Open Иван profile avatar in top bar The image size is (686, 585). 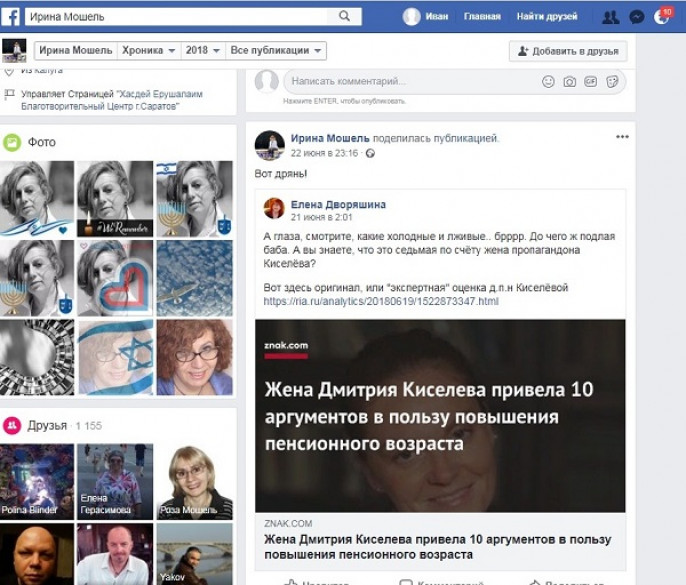click(x=411, y=17)
